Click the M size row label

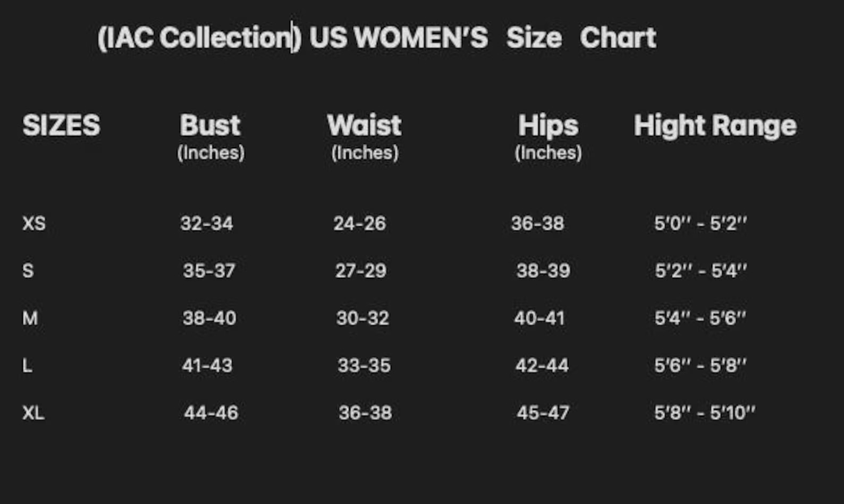[x=30, y=318]
